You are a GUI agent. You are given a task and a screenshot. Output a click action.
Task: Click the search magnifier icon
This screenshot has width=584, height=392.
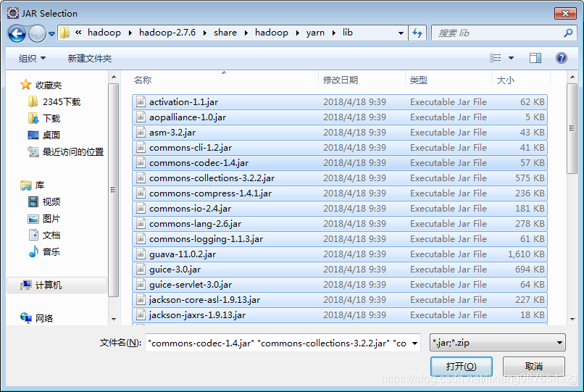click(568, 33)
